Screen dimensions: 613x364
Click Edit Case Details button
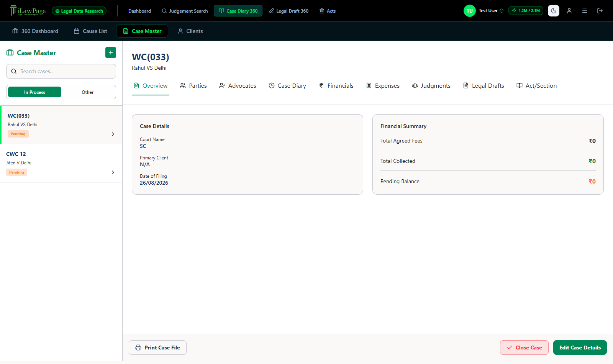[580, 348]
